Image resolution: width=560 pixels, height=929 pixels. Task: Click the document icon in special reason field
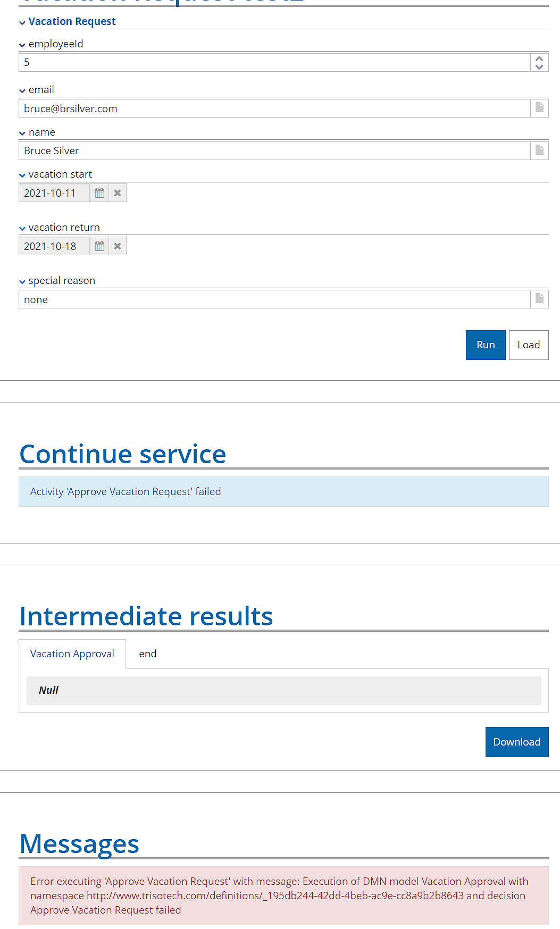coord(539,299)
